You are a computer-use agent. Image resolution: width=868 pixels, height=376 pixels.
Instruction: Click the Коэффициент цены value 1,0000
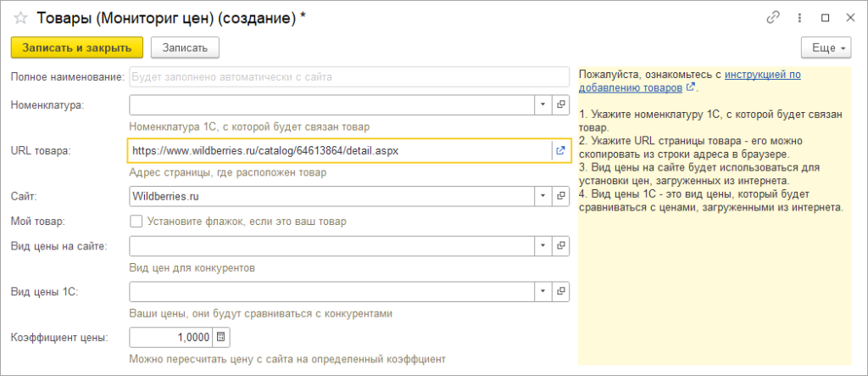coord(171,337)
